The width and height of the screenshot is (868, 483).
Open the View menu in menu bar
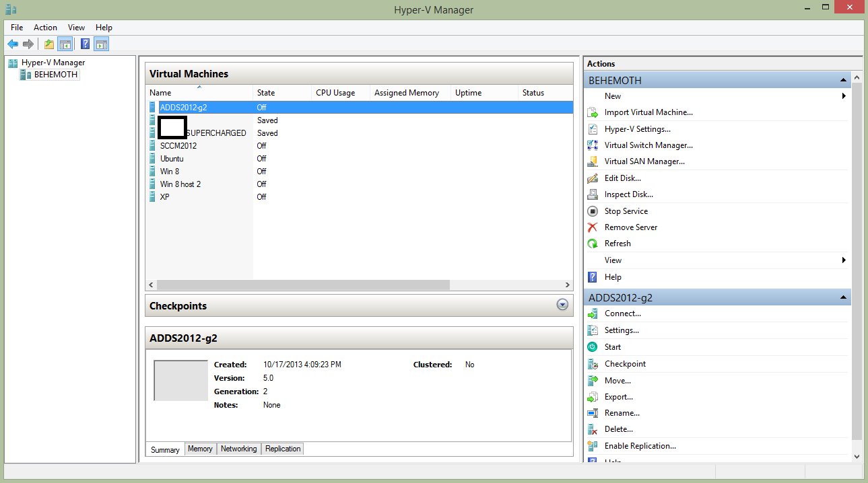point(76,28)
